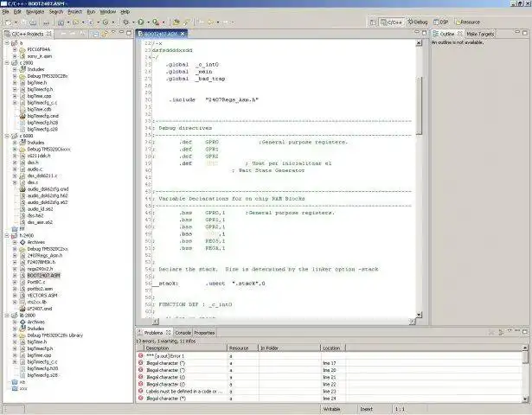Switch to the Make Targets tab

tap(480, 34)
